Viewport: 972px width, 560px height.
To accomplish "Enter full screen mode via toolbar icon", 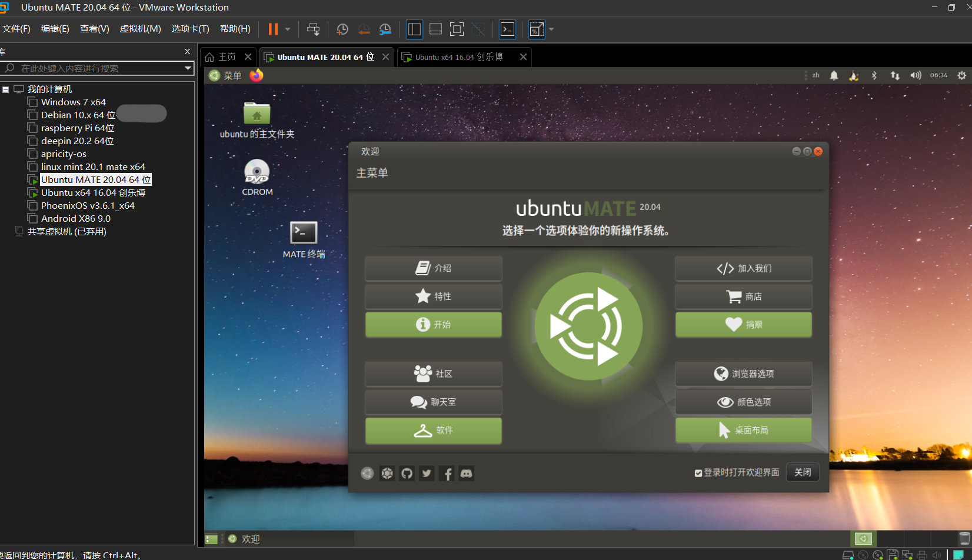I will 457,29.
